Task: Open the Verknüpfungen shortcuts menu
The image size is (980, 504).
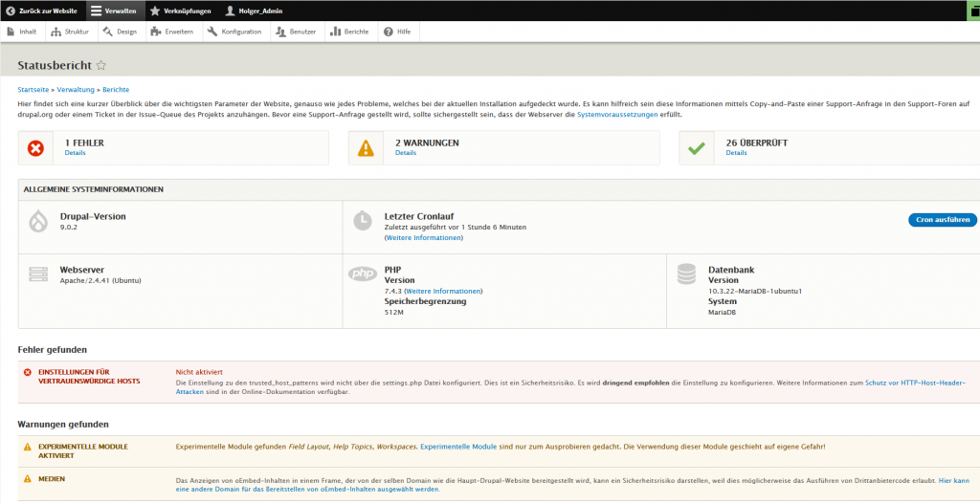Action: (180, 11)
